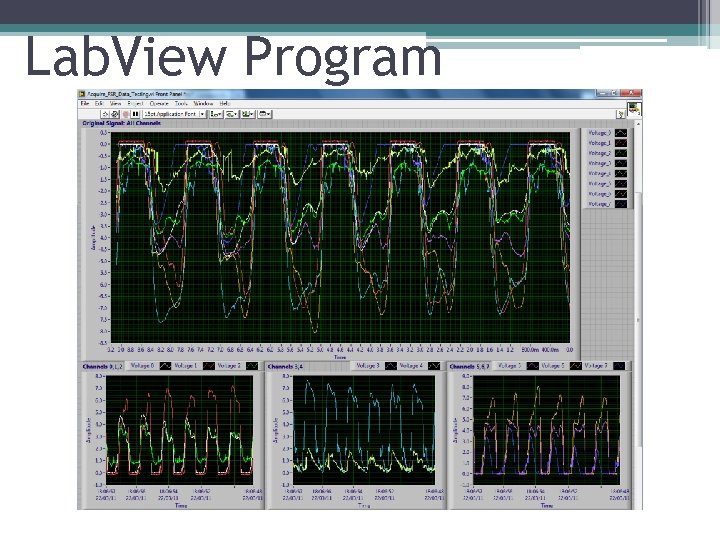Click inside the Original Signal waveform graph
Screen dimensions: 720x540
[x=340, y=237]
